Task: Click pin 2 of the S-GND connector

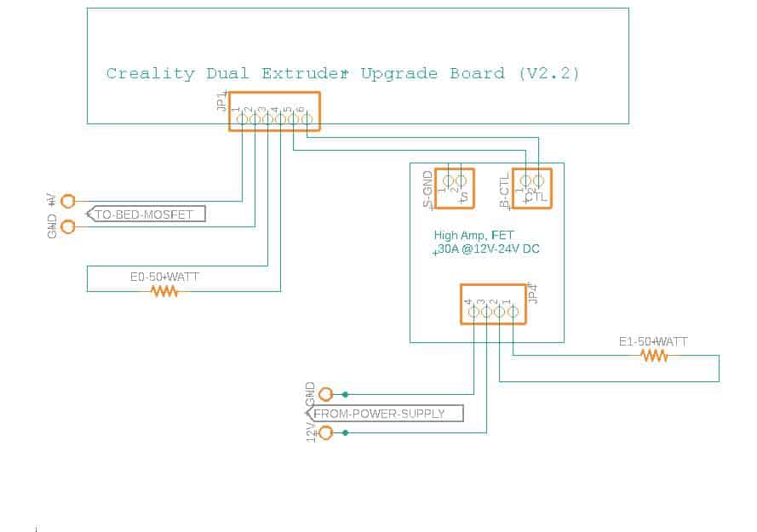Action: 461,181
